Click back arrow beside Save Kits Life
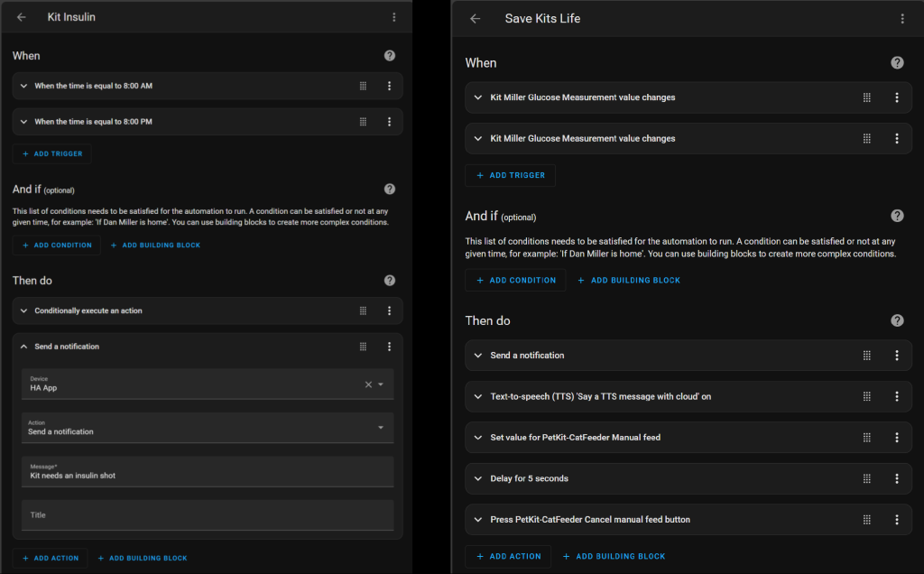Image resolution: width=924 pixels, height=574 pixels. click(475, 18)
